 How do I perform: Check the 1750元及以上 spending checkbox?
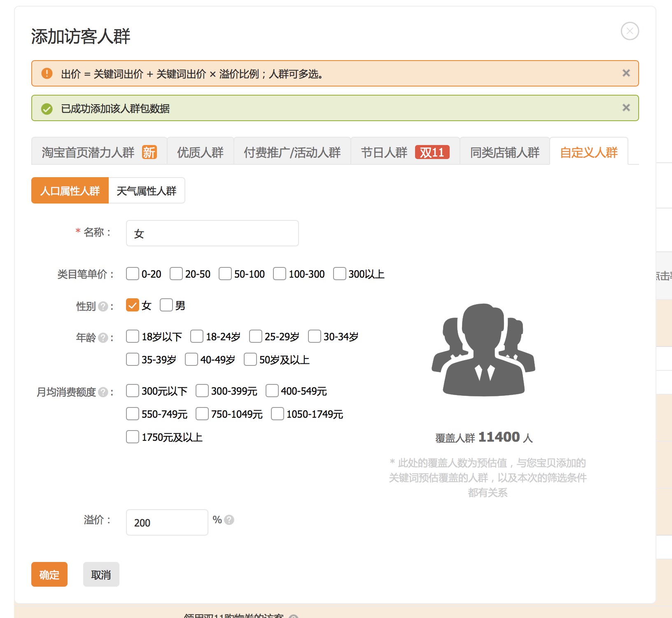(x=132, y=436)
